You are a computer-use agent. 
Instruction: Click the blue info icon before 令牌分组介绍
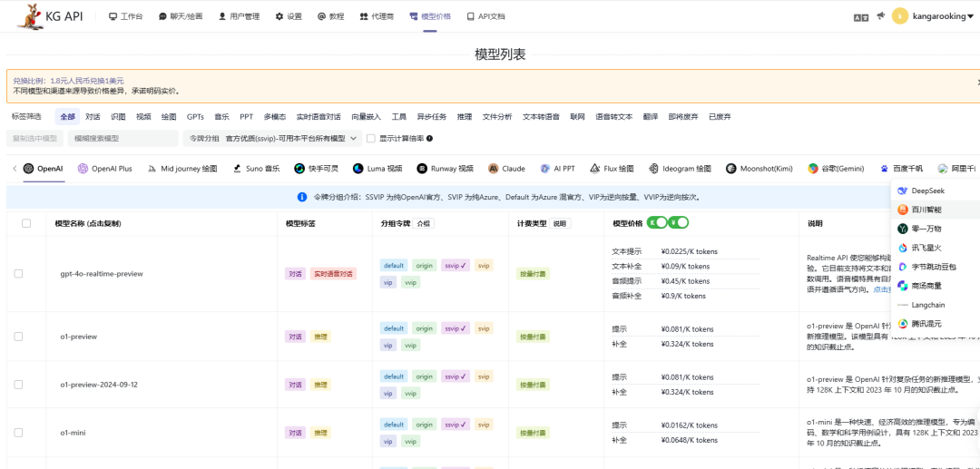click(302, 197)
